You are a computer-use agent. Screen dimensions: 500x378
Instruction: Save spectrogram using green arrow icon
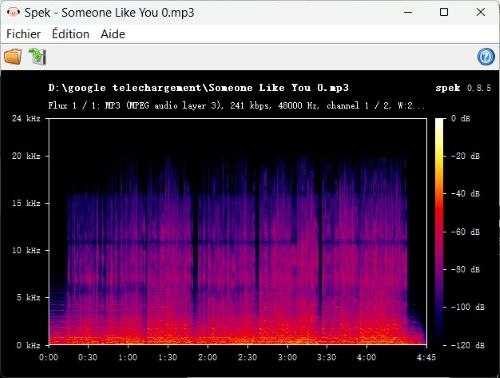click(x=37, y=56)
